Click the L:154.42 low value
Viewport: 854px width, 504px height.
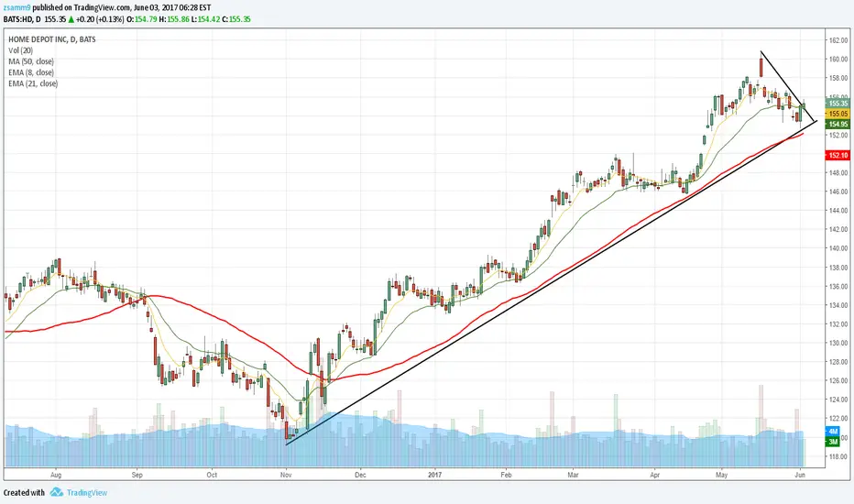[x=205, y=19]
